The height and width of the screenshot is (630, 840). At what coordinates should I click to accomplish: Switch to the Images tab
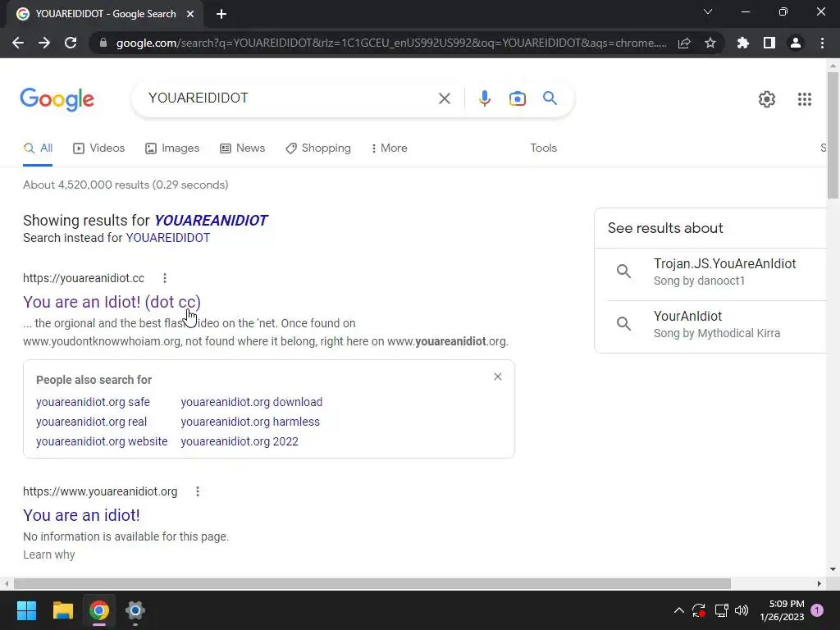coord(172,148)
